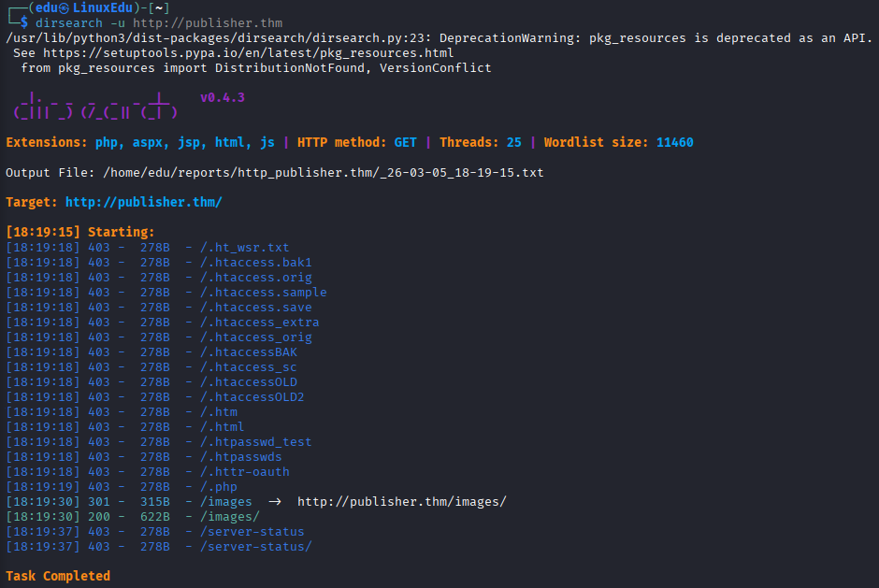Click the Target URL http://publisher.thm/

[143, 202]
